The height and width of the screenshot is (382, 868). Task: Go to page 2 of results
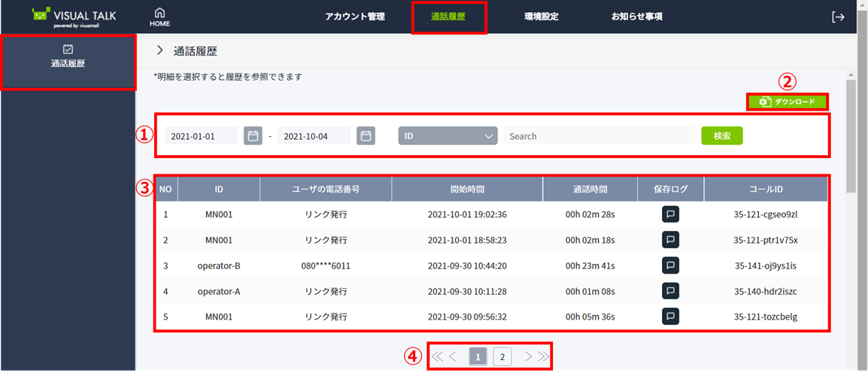click(502, 356)
